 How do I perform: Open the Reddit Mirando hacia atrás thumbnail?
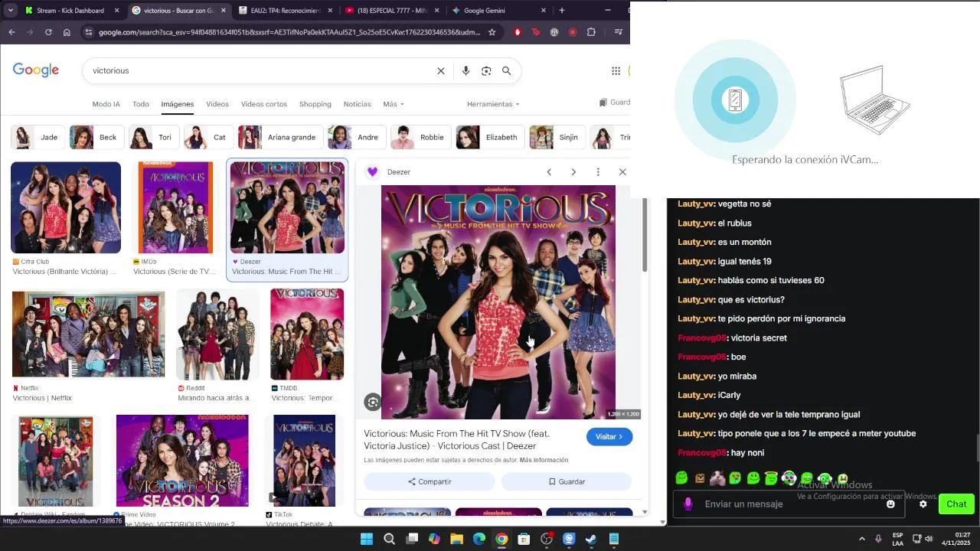[x=217, y=334]
